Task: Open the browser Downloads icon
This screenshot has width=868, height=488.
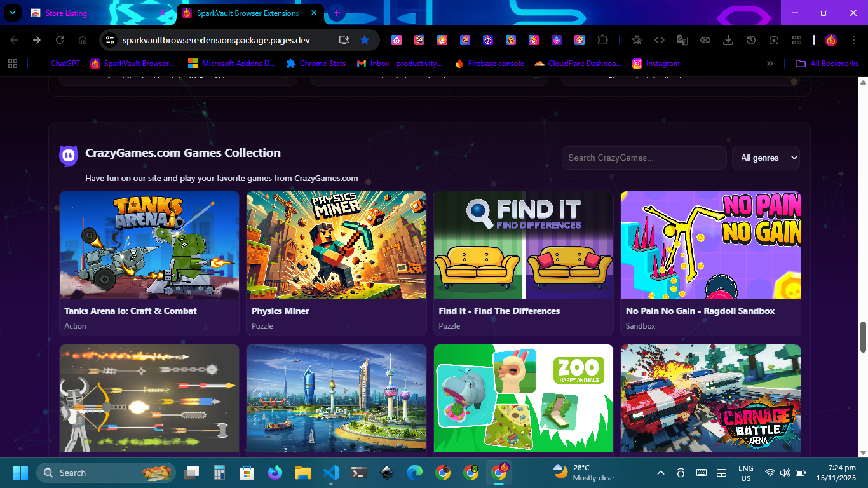Action: (728, 40)
